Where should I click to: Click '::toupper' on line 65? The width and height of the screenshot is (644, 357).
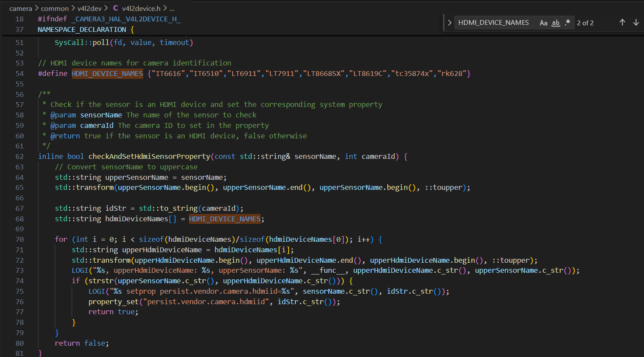tap(444, 187)
